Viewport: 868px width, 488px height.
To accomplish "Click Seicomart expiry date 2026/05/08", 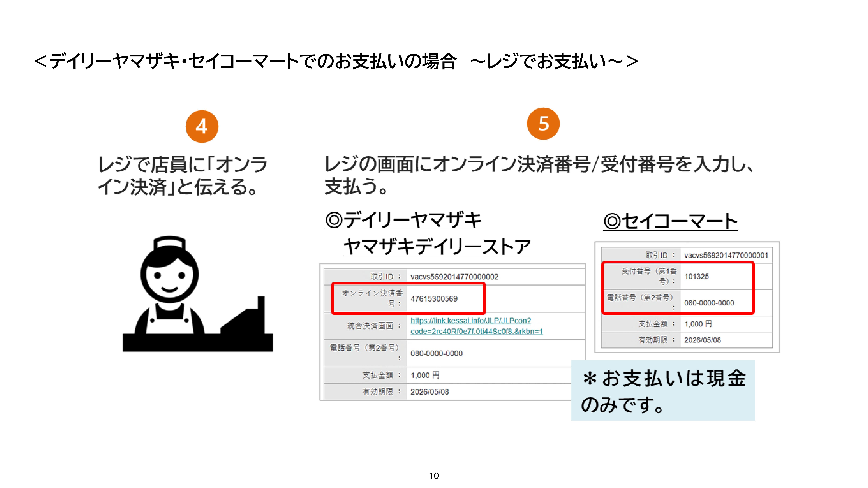I will pos(703,340).
